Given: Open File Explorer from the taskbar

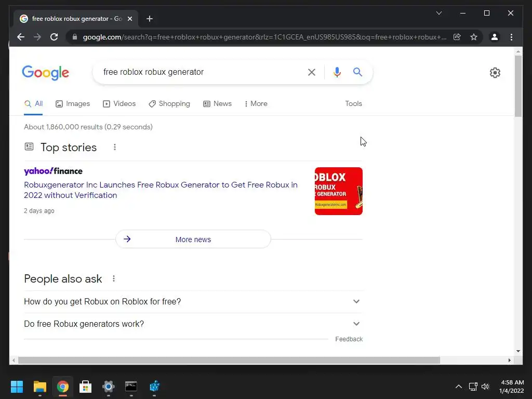Looking at the screenshot, I should click(x=39, y=387).
